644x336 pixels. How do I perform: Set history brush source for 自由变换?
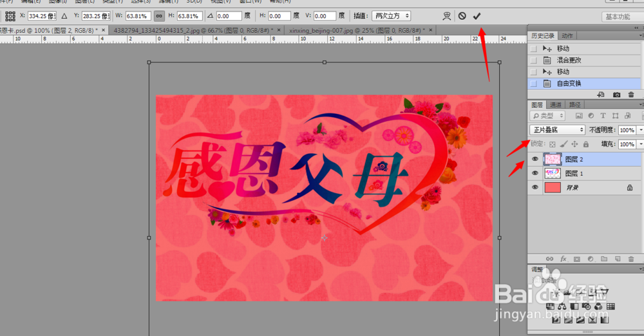[533, 84]
